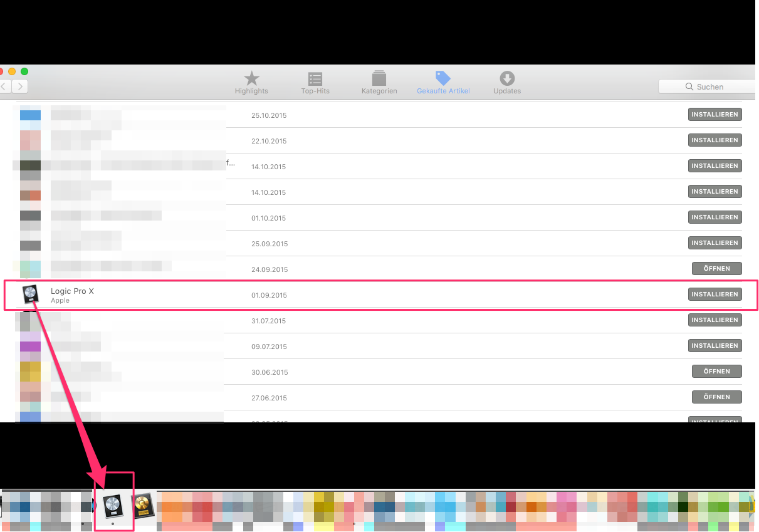Viewport: 759px width, 532px height.
Task: Open the app purchased 27.06.2015
Action: pyautogui.click(x=716, y=397)
